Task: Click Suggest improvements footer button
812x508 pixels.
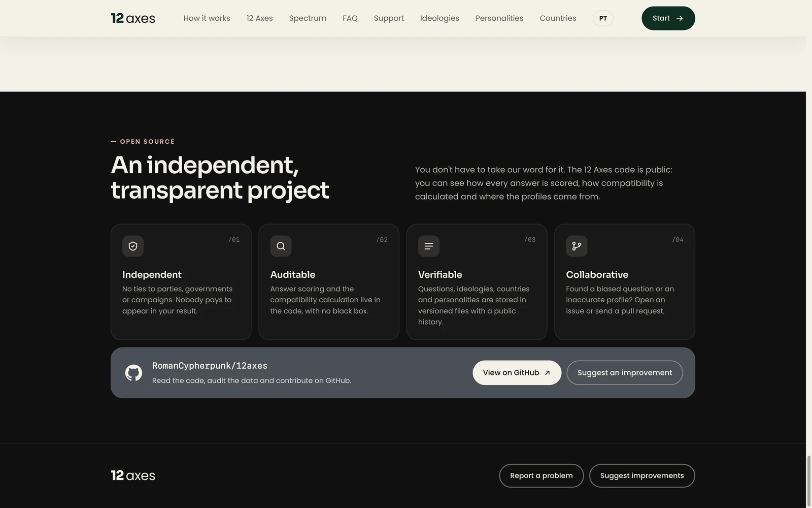Action: click(642, 475)
